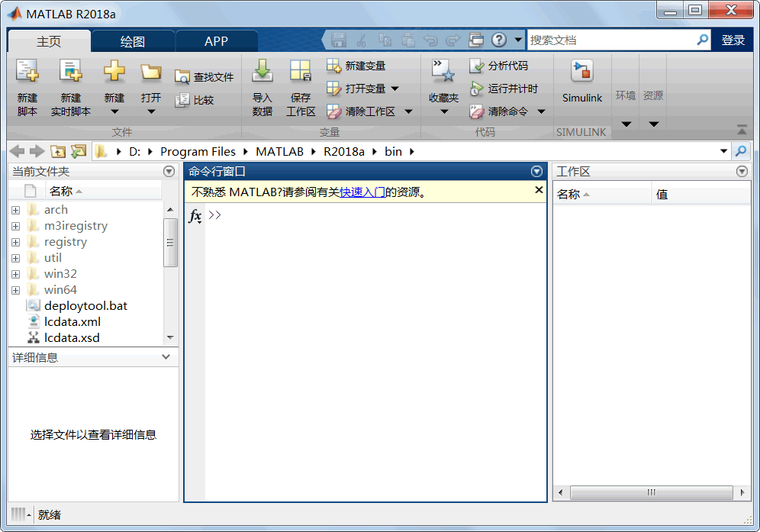Click the switch windows icon
This screenshot has width=760, height=532.
[476, 40]
